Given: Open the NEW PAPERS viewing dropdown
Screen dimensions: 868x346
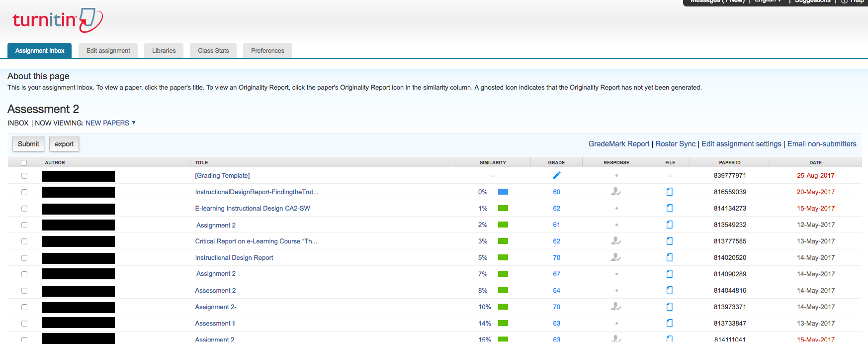Looking at the screenshot, I should click(x=110, y=123).
